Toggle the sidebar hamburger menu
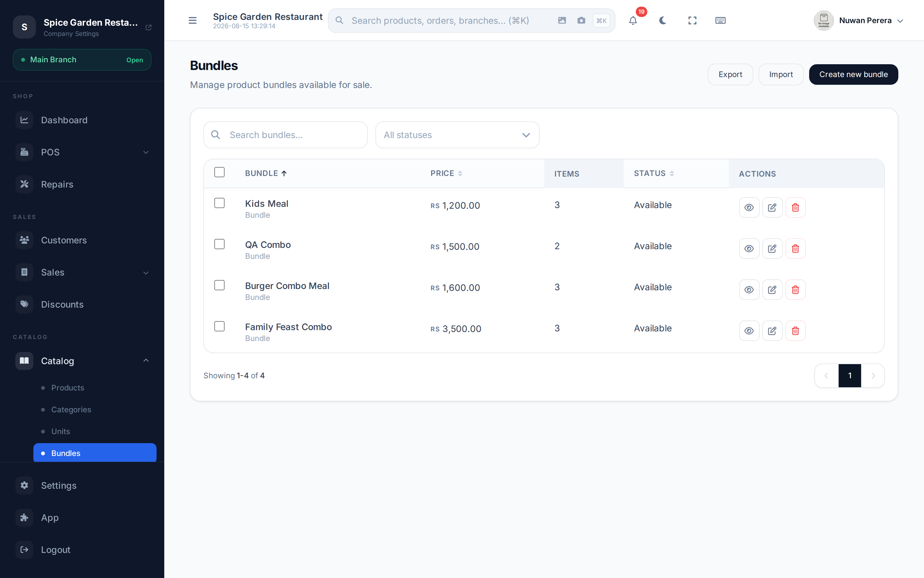The width and height of the screenshot is (924, 578). point(193,20)
